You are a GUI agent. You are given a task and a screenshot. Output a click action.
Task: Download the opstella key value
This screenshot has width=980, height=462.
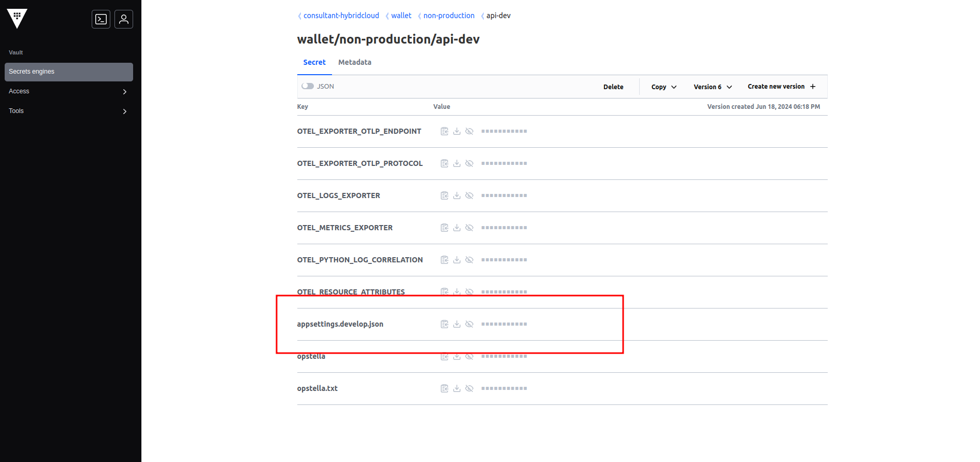pos(457,356)
